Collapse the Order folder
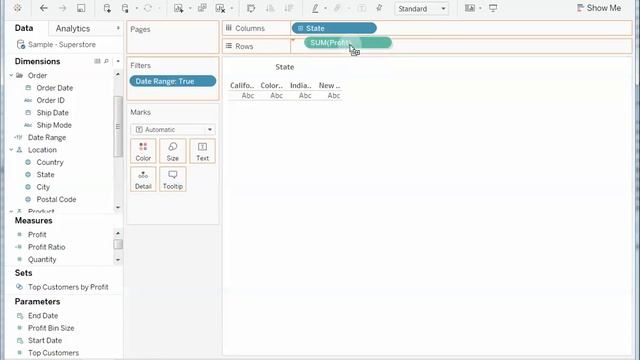Image resolution: width=640 pixels, height=360 pixels. tap(11, 76)
